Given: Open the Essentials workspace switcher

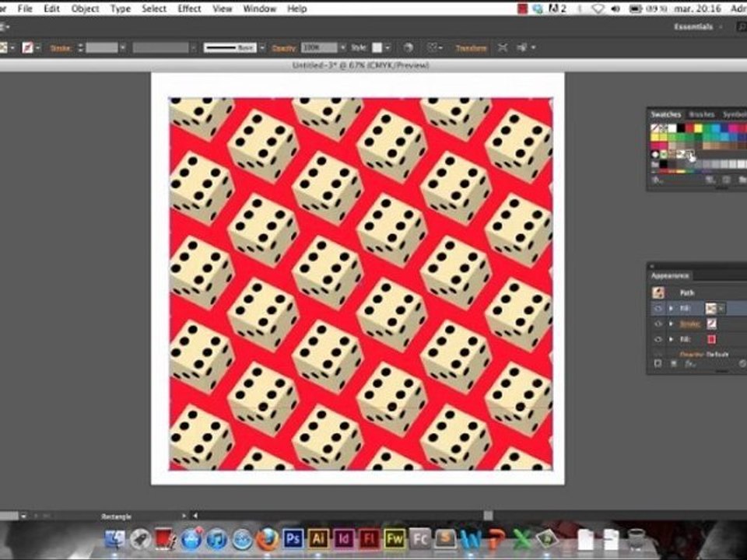Looking at the screenshot, I should click(693, 26).
